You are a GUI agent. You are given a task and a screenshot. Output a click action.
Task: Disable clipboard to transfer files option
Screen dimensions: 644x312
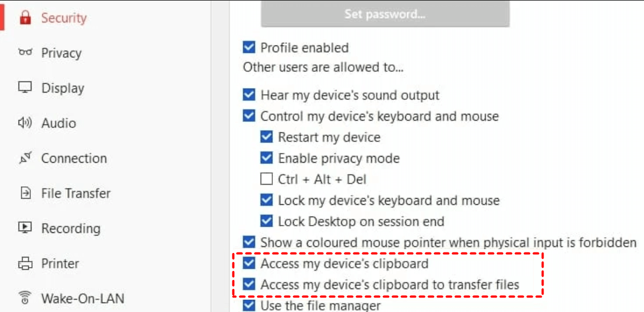pos(249,284)
